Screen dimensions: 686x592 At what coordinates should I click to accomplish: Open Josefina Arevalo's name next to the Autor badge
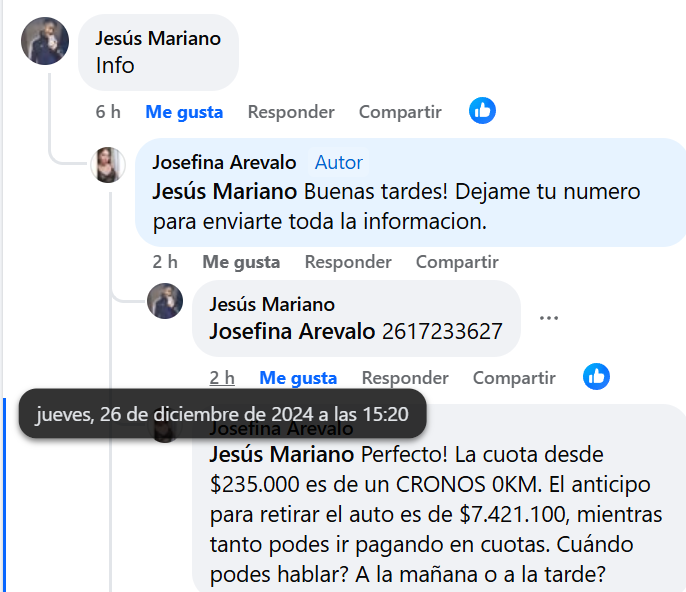(x=224, y=162)
